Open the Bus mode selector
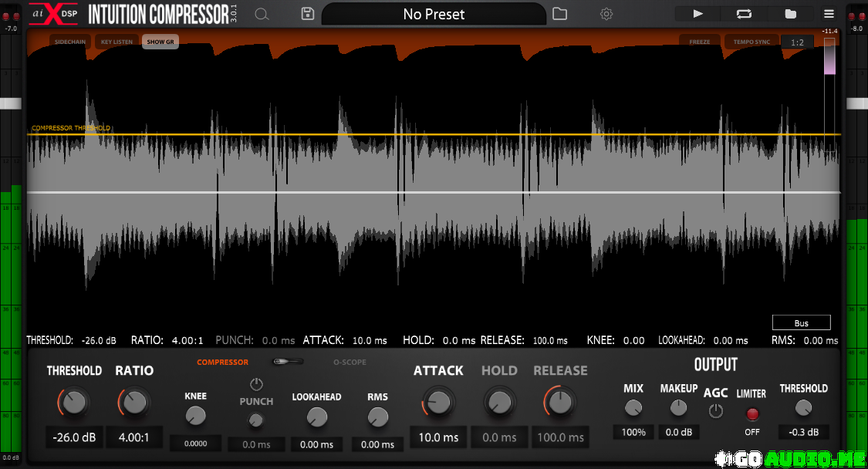Screen dimensions: 868x469 pos(801,322)
